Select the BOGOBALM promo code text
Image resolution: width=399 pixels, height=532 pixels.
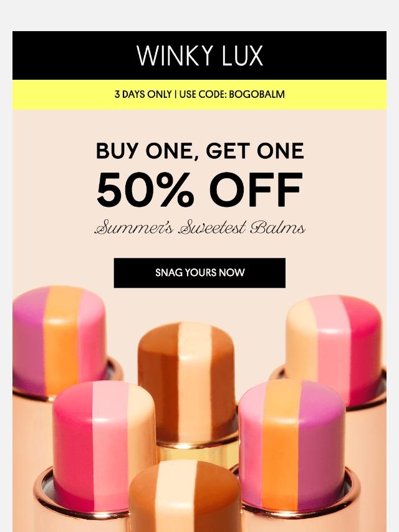click(257, 94)
